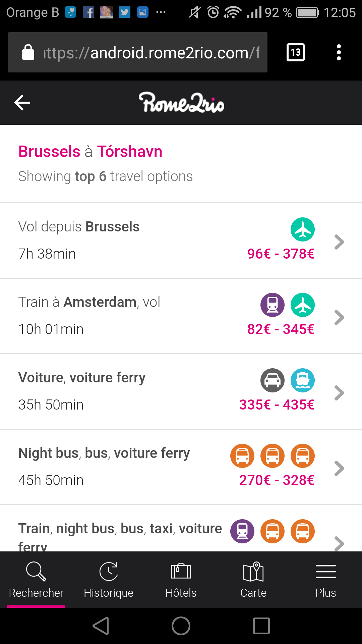Tap the back arrow in Rome2rio header
Image resolution: width=362 pixels, height=644 pixels.
22,103
